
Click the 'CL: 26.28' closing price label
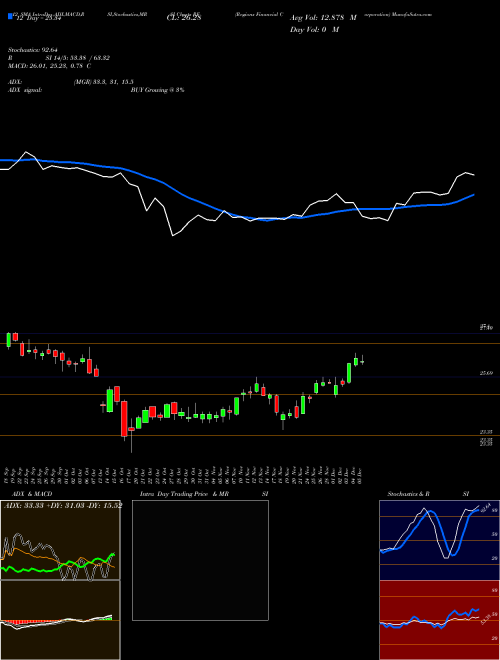tap(184, 17)
